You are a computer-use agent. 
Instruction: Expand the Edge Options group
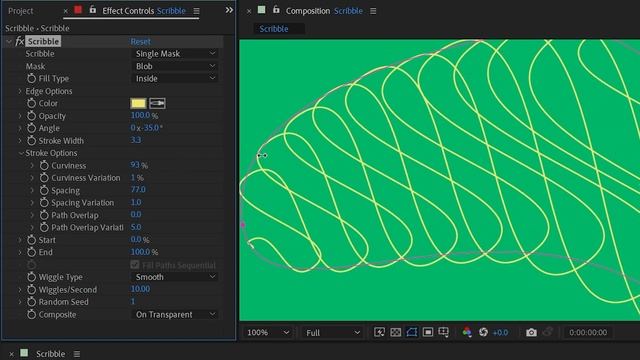(x=20, y=91)
